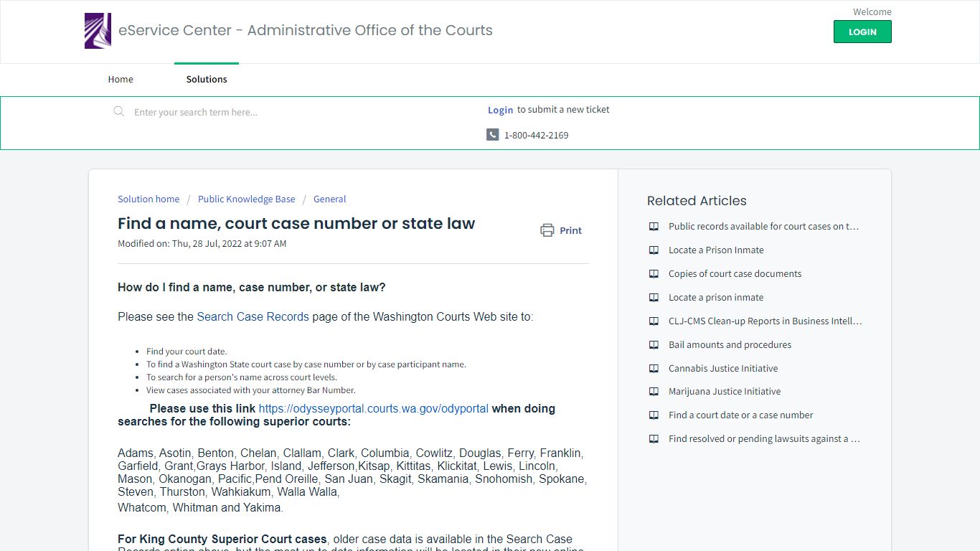
Task: Click the book icon beside Public records article
Action: [654, 226]
